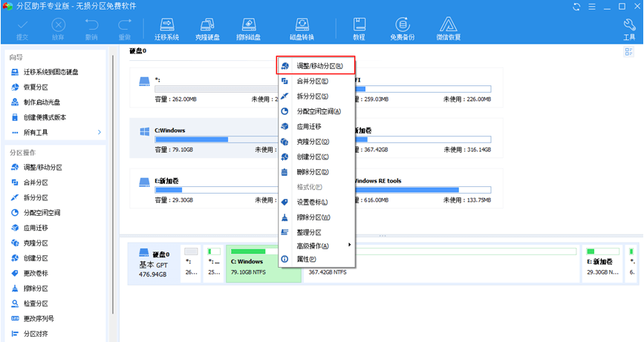644x342 pixels.
Task: Click 检查分区 in the partition operations list
Action: click(x=36, y=303)
